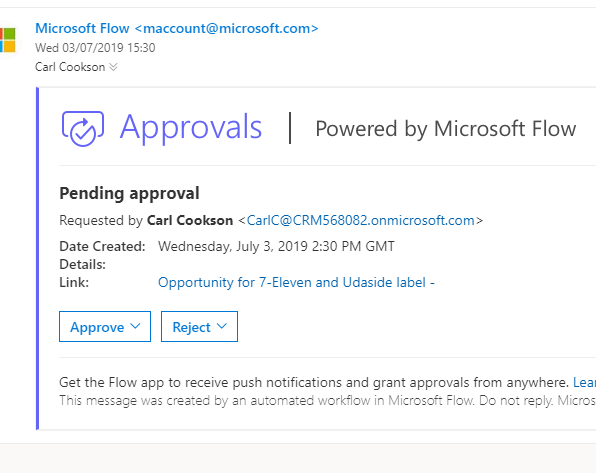This screenshot has height=473, width=596.
Task: Open CarlC@CRM568082.onmicrosoft.com email link
Action: click(x=360, y=221)
